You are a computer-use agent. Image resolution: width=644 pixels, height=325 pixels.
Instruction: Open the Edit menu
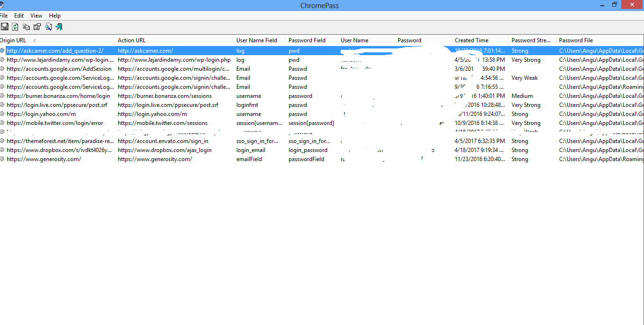tap(19, 16)
